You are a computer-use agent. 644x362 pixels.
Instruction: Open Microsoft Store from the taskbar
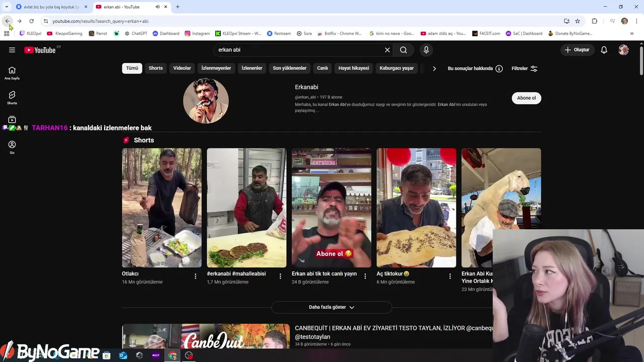[107, 355]
